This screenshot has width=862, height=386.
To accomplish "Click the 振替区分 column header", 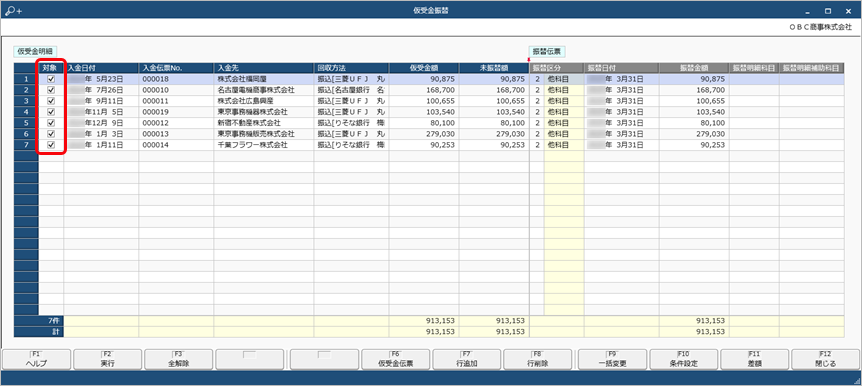I will point(557,68).
